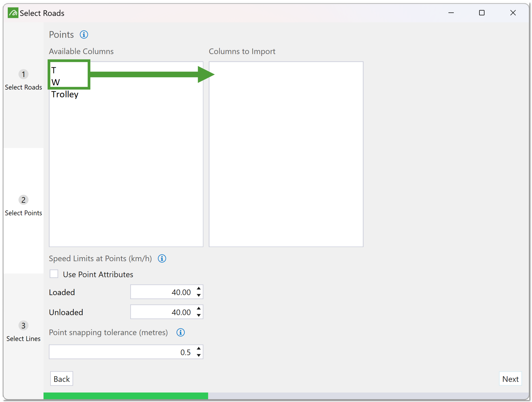Image resolution: width=532 pixels, height=402 pixels.
Task: Click the green app logo in title bar
Action: point(13,13)
